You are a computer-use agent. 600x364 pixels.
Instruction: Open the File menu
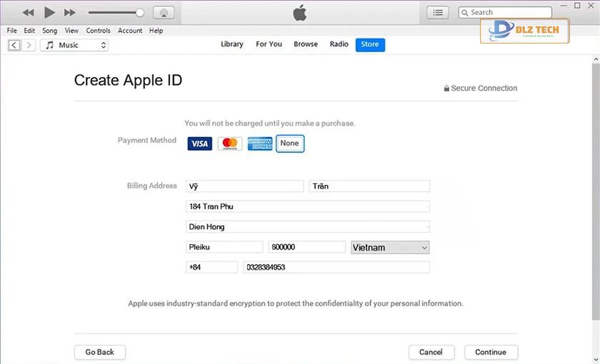tap(12, 31)
